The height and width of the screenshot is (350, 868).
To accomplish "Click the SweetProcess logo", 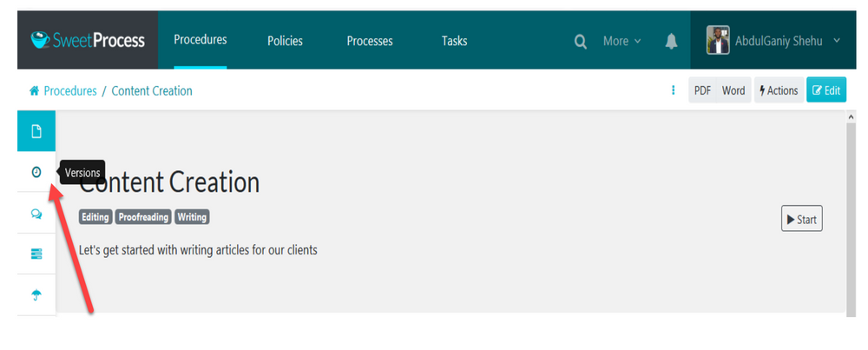I will (88, 40).
